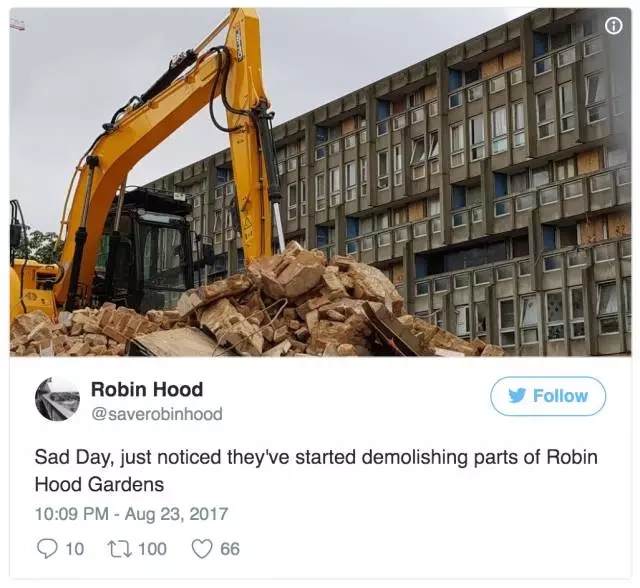Click the reply speech bubble icon
640x588 pixels.
click(47, 548)
